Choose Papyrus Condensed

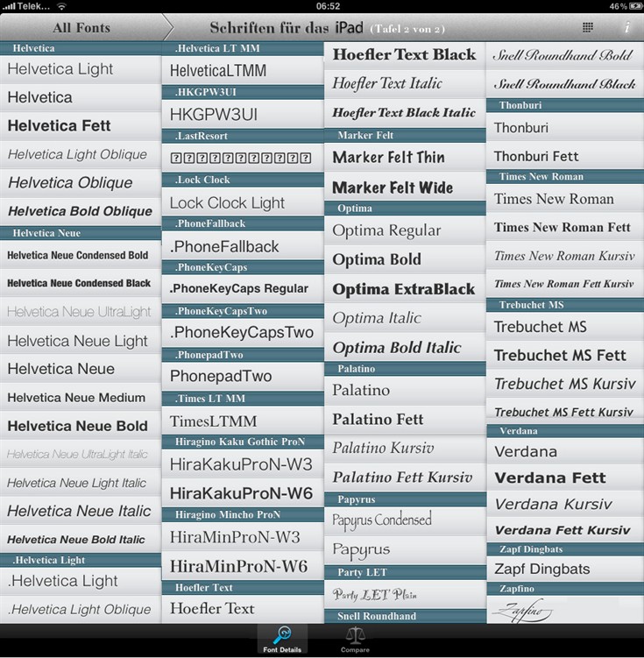(405, 520)
